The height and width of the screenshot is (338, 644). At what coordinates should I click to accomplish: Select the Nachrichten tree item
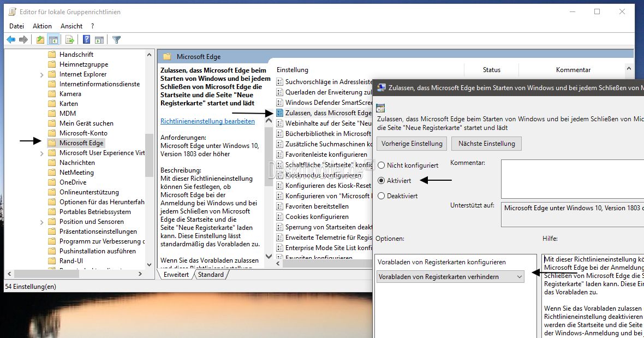tap(77, 163)
